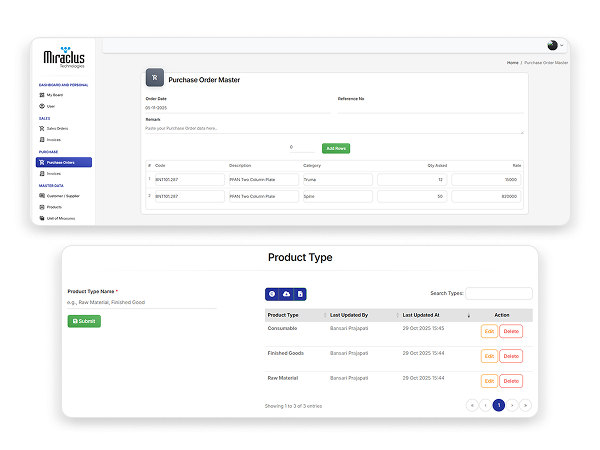Click the Rate field showing 15000
The image size is (600, 450).
point(486,179)
